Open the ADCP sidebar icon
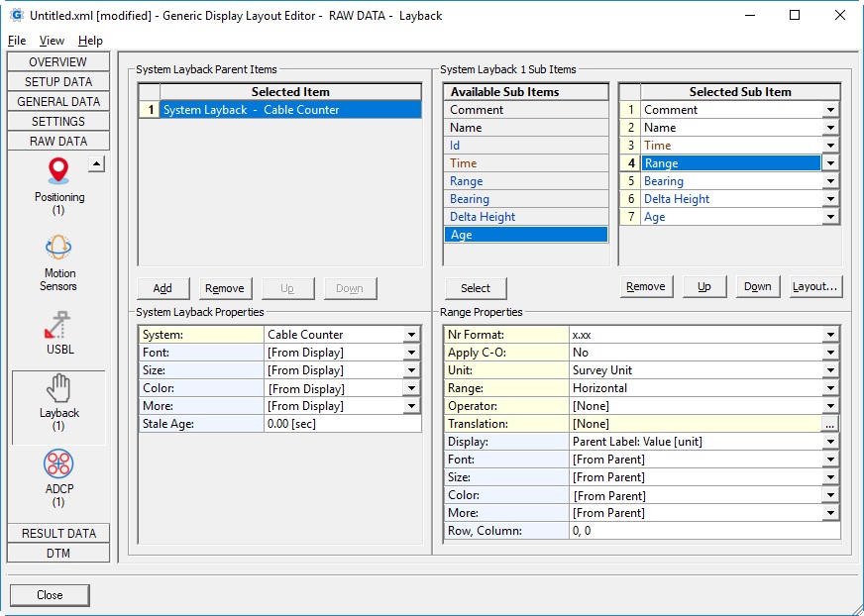This screenshot has height=616, width=864. pyautogui.click(x=58, y=464)
